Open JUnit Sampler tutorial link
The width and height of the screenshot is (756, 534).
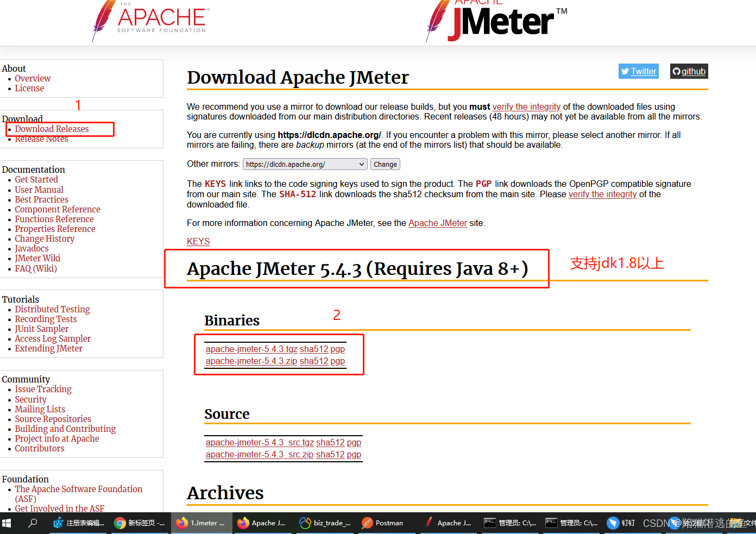(x=42, y=329)
